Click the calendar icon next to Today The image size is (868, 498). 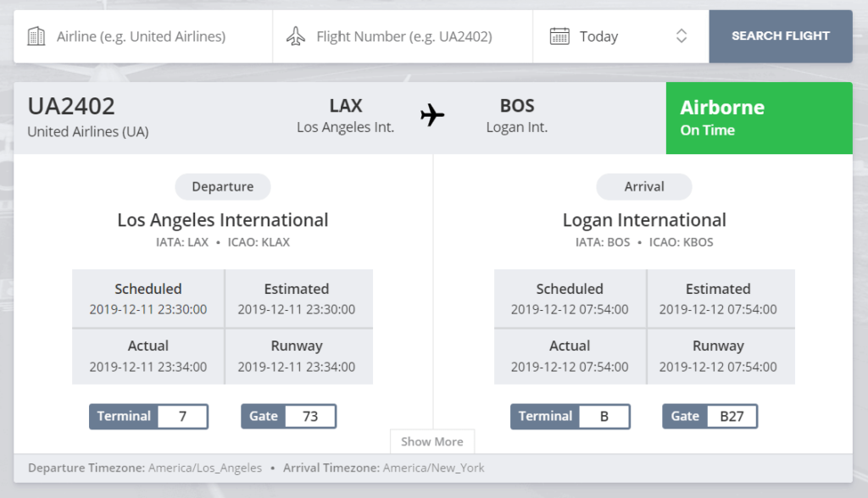[559, 36]
